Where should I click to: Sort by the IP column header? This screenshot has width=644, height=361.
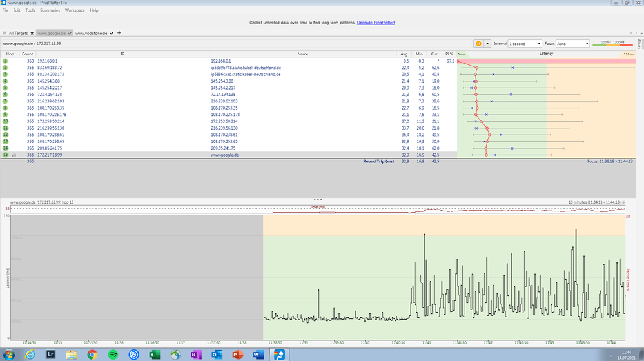pyautogui.click(x=122, y=54)
